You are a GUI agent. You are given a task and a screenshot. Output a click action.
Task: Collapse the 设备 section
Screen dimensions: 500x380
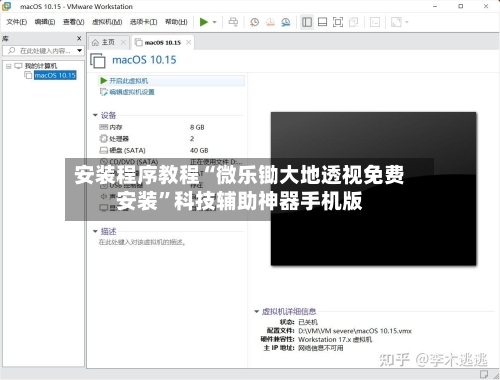[95, 115]
